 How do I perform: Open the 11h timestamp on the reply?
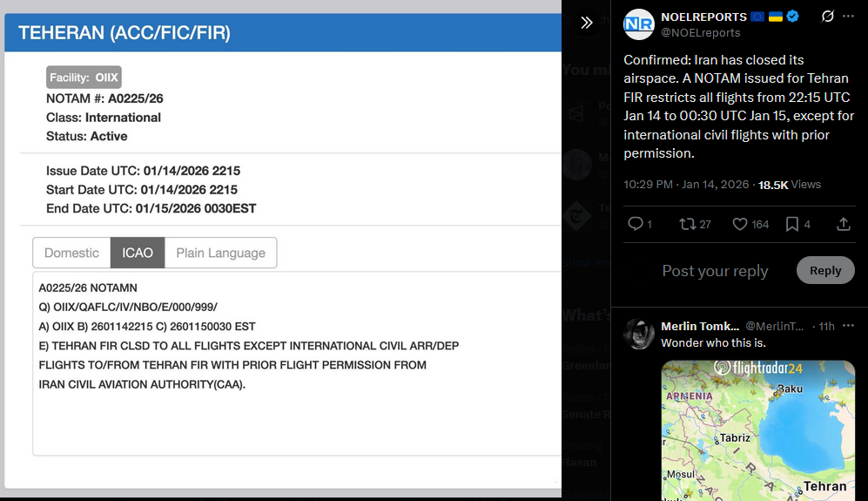click(826, 327)
